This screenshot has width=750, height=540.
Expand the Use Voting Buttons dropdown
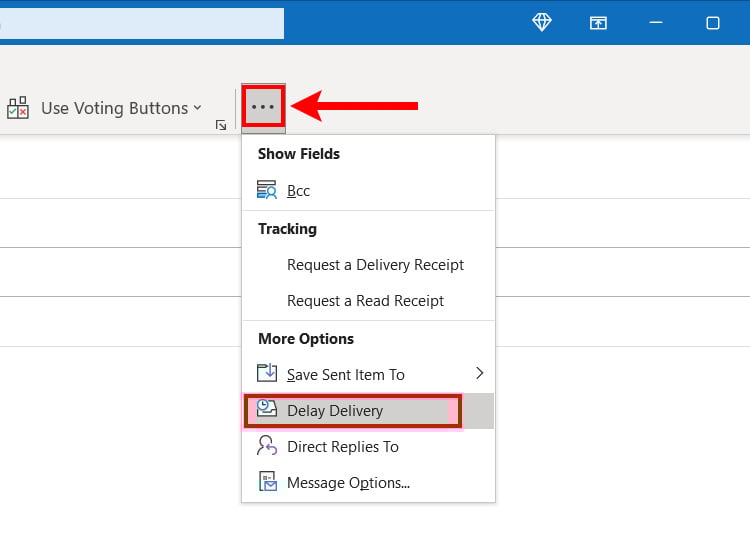pos(198,108)
